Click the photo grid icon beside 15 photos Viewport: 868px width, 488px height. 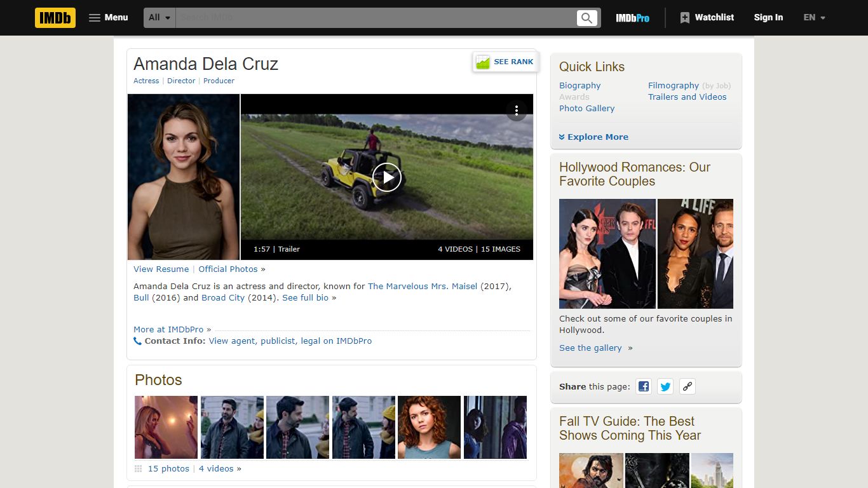[139, 469]
